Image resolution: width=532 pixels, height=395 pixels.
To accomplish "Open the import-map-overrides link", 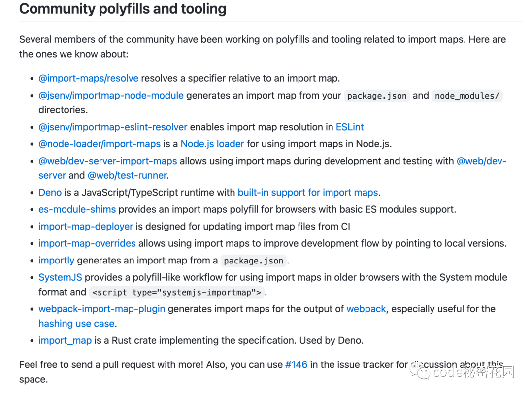I will point(87,243).
